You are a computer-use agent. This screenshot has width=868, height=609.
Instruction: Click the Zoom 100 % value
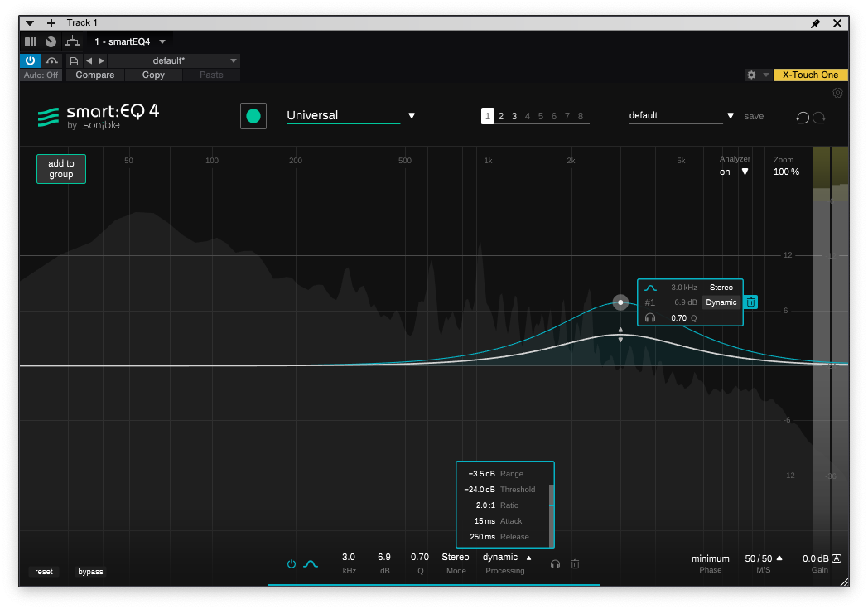[x=786, y=172]
